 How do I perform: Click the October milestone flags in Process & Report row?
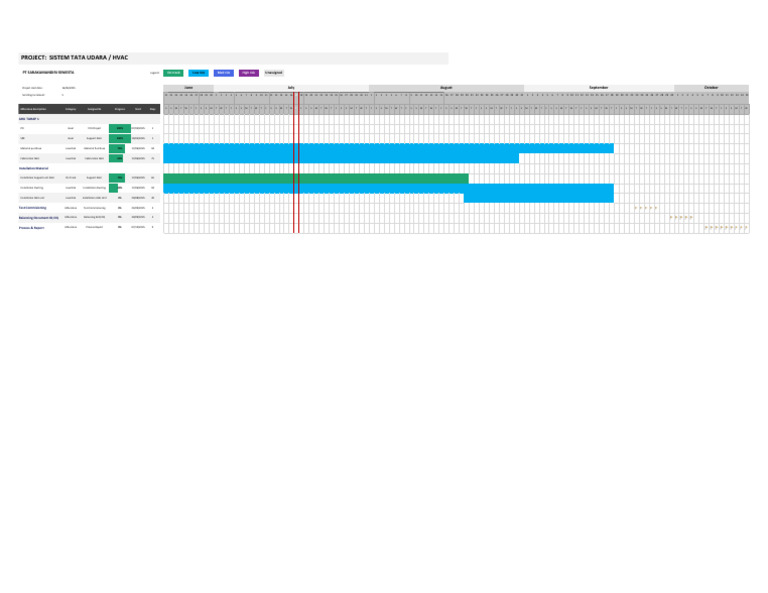click(x=726, y=228)
